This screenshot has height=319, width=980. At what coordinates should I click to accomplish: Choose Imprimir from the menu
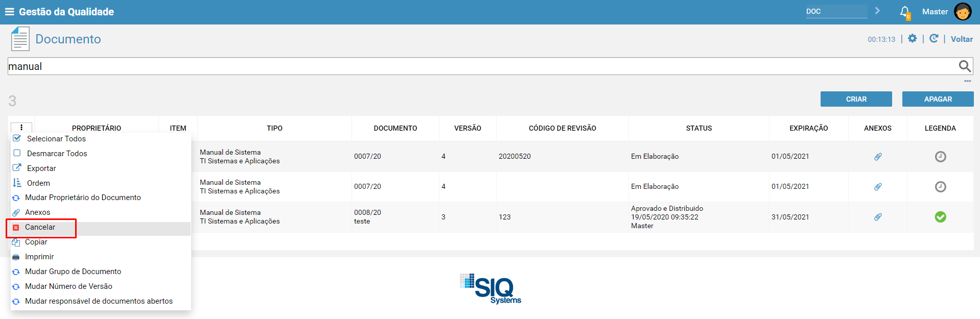(x=39, y=257)
